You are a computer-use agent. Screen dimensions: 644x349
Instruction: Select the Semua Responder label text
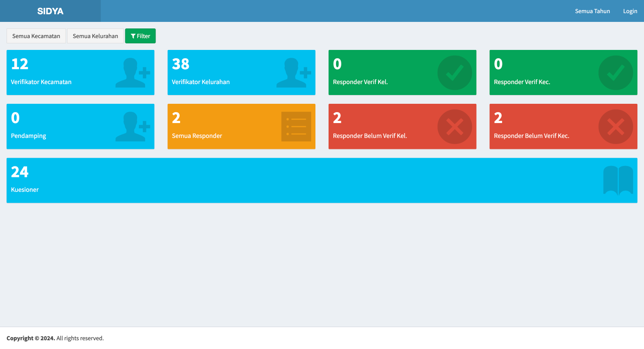197,136
